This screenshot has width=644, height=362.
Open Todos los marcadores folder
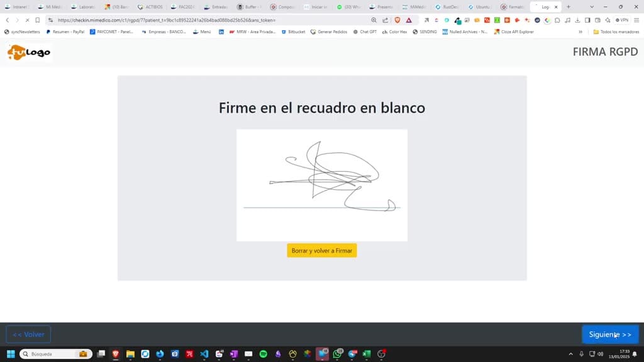tap(616, 31)
